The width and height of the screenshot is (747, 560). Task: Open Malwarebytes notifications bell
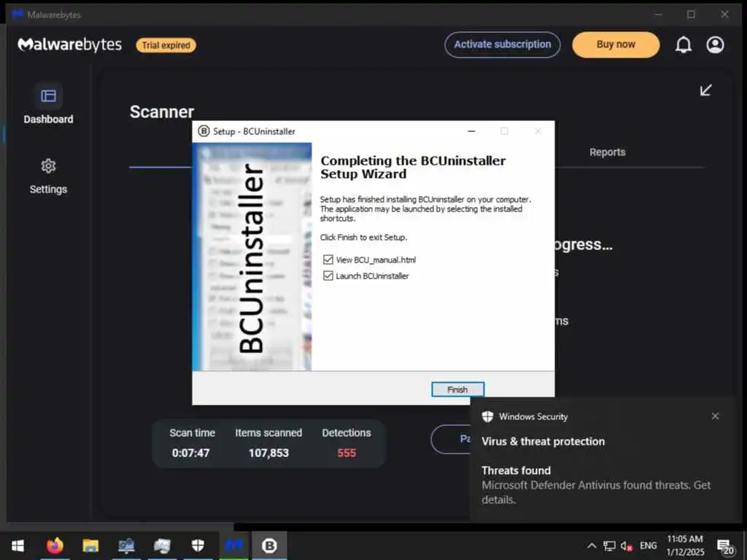683,44
